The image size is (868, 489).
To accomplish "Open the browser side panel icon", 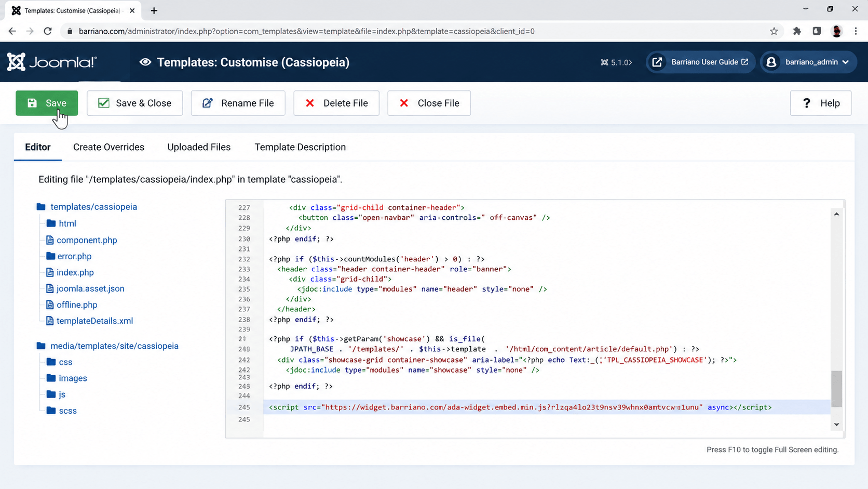I will pos(817,31).
